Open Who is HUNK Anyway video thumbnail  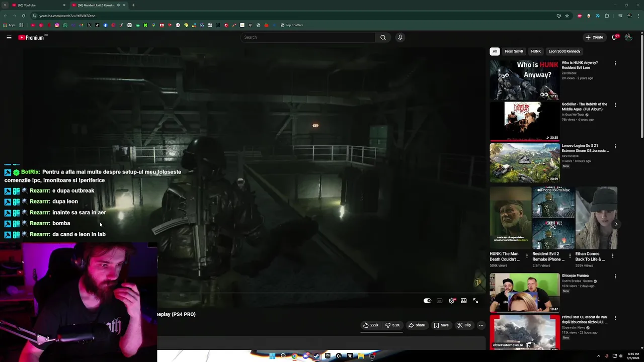[524, 80]
